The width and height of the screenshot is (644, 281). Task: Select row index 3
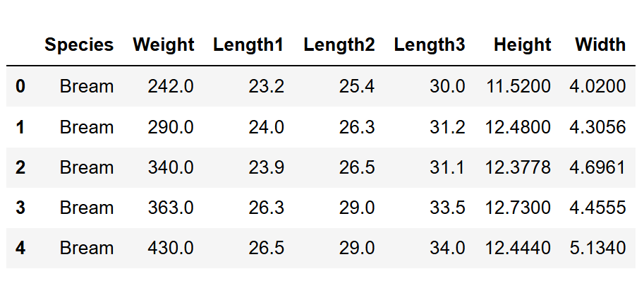[x=20, y=208]
